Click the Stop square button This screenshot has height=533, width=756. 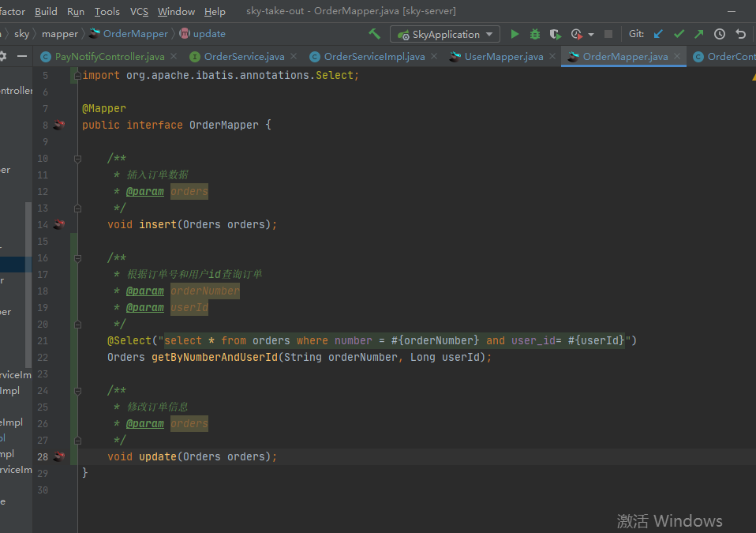coord(608,34)
